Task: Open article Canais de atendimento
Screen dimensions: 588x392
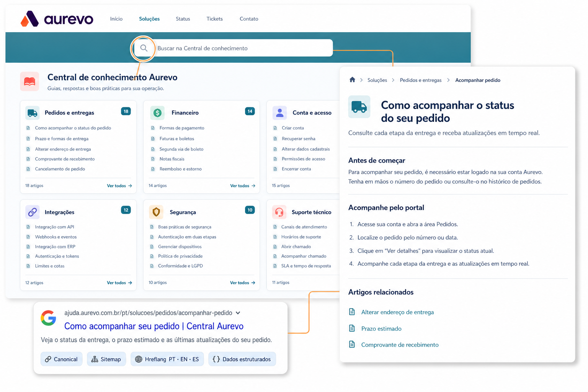Action: (304, 227)
